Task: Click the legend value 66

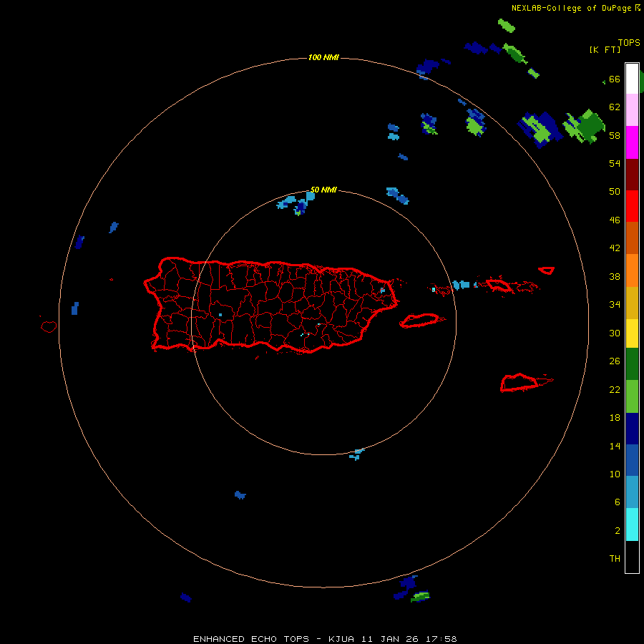Action: pyautogui.click(x=615, y=79)
